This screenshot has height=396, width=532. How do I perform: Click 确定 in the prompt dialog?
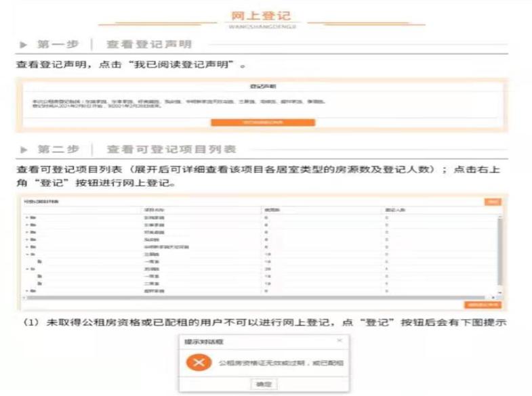coord(264,384)
